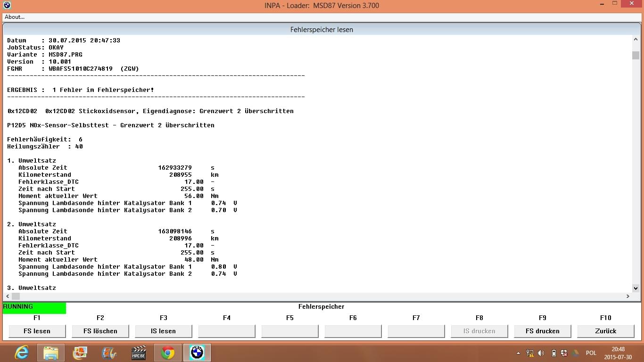Click the Kilometerstand value 208955

point(181,175)
